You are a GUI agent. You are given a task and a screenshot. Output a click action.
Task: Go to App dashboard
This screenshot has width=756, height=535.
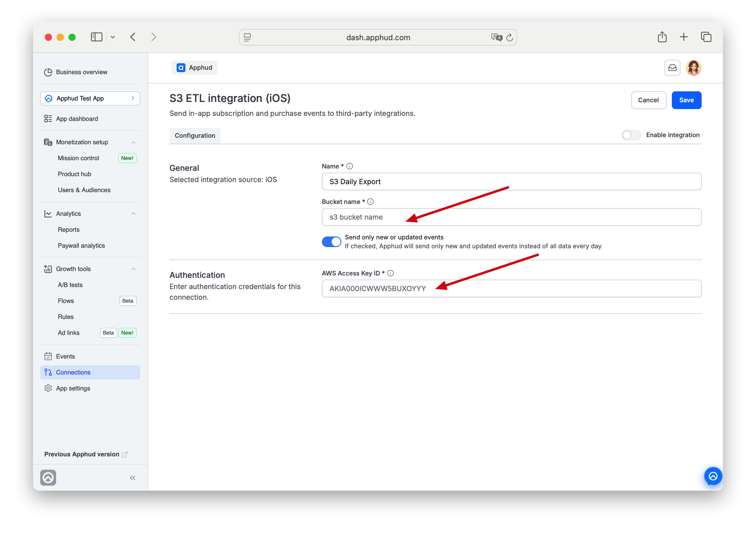[77, 119]
